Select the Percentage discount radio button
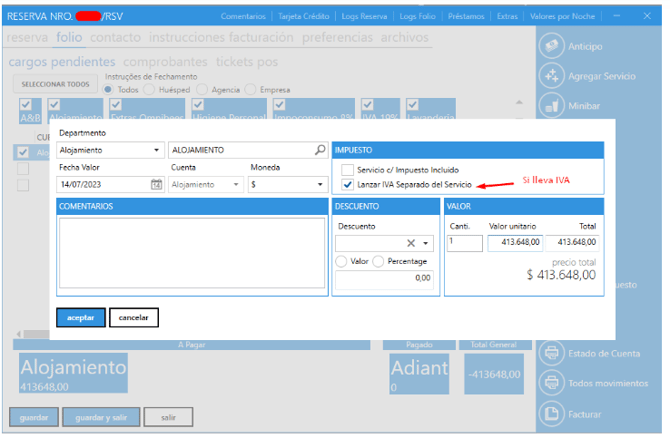The height and width of the screenshot is (438, 670). pos(378,261)
